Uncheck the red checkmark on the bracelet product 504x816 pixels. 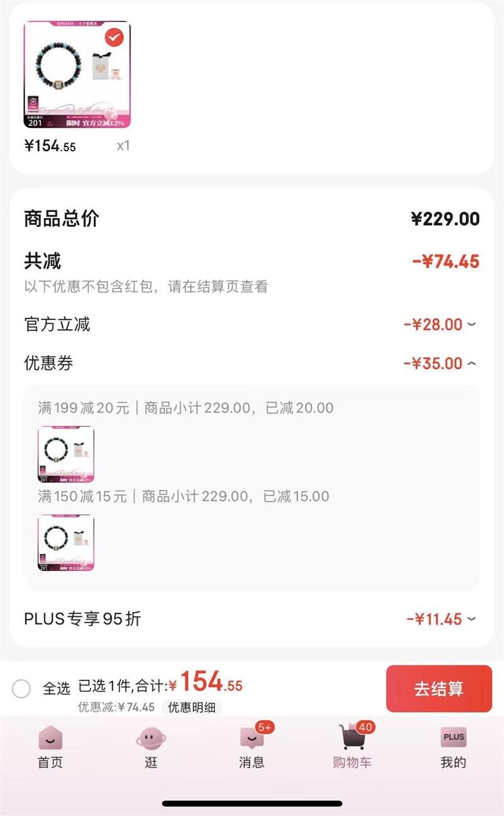click(114, 38)
